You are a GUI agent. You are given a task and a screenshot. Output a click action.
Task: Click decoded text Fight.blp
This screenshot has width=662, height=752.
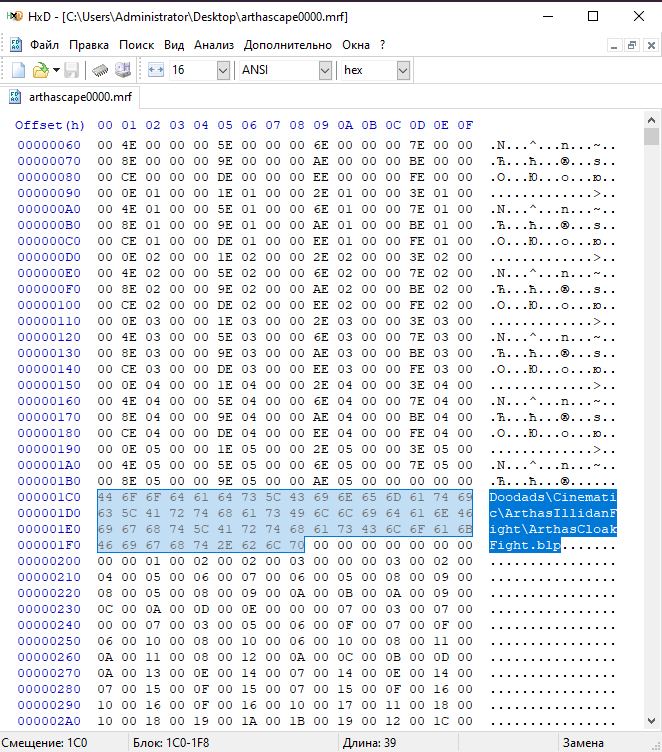525,545
